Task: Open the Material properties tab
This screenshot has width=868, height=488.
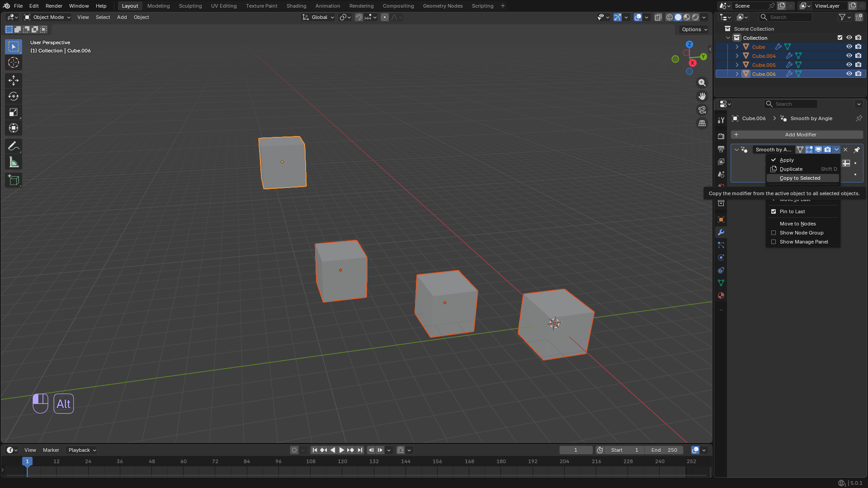Action: 721,296
